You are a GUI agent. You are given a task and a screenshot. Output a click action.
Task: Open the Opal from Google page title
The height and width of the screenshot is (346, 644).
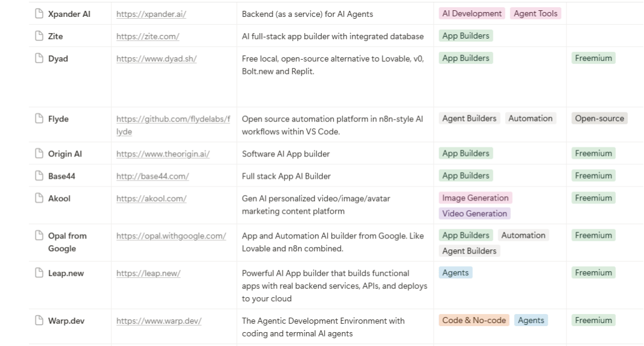pyautogui.click(x=67, y=242)
